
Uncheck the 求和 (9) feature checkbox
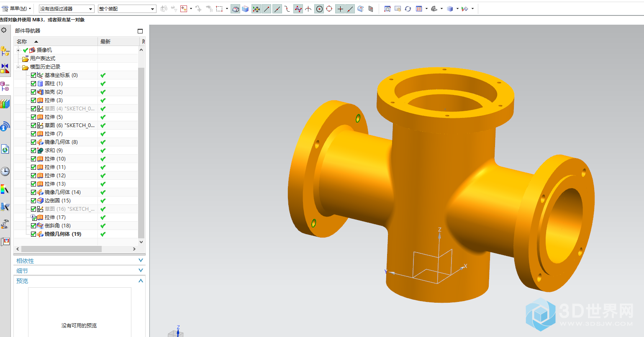33,151
